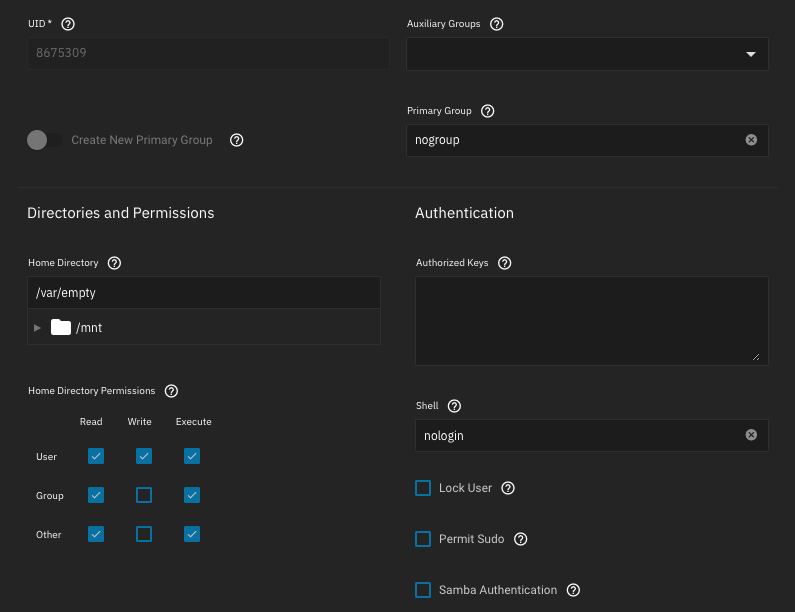This screenshot has height=612, width=795.
Task: Show help for Shell field
Action: pyautogui.click(x=454, y=406)
